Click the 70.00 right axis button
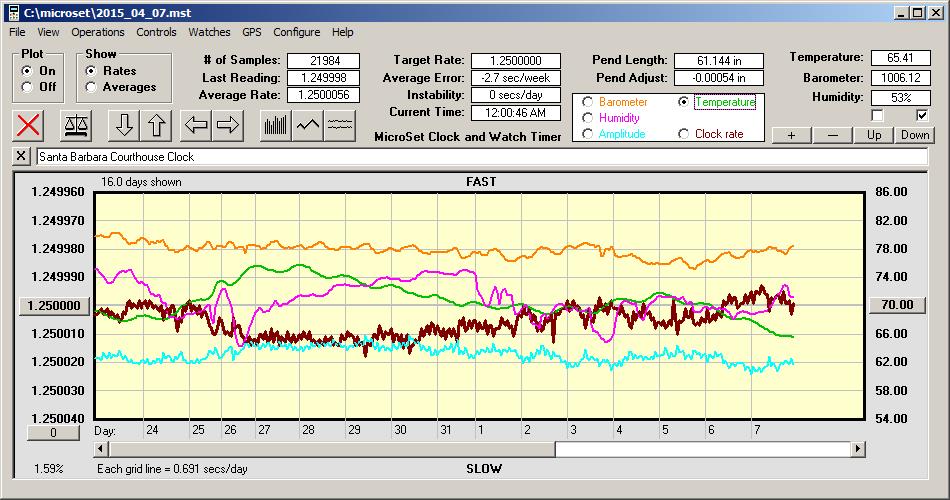 897,305
